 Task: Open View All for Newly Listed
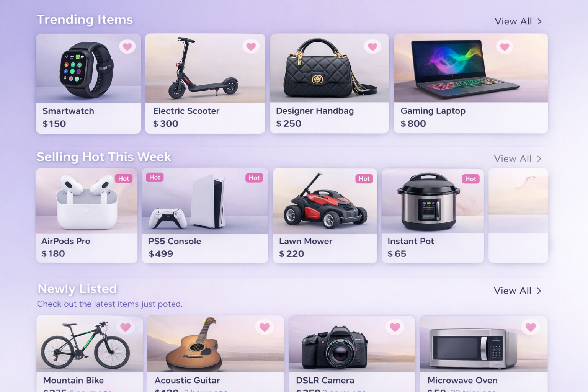(512, 291)
